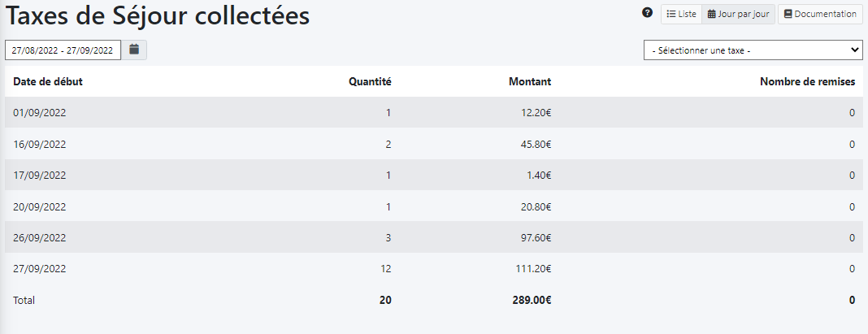The height and width of the screenshot is (334, 868).
Task: Click the date range input field
Action: (63, 50)
